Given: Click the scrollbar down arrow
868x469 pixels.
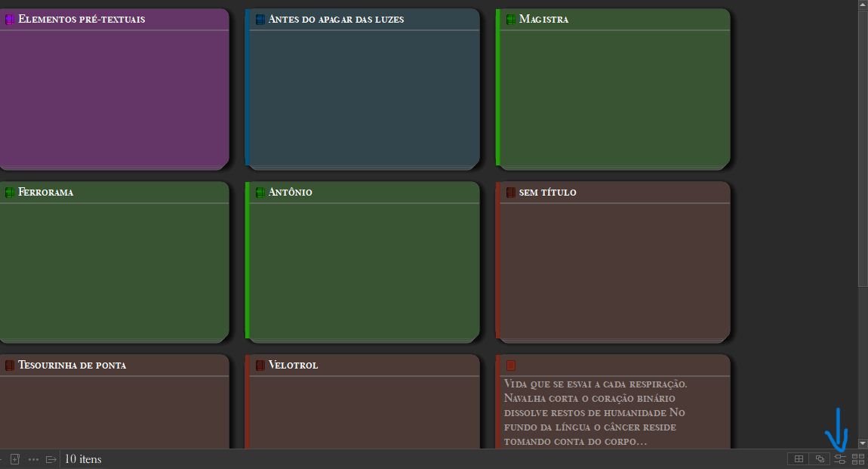Looking at the screenshot, I should 863,443.
